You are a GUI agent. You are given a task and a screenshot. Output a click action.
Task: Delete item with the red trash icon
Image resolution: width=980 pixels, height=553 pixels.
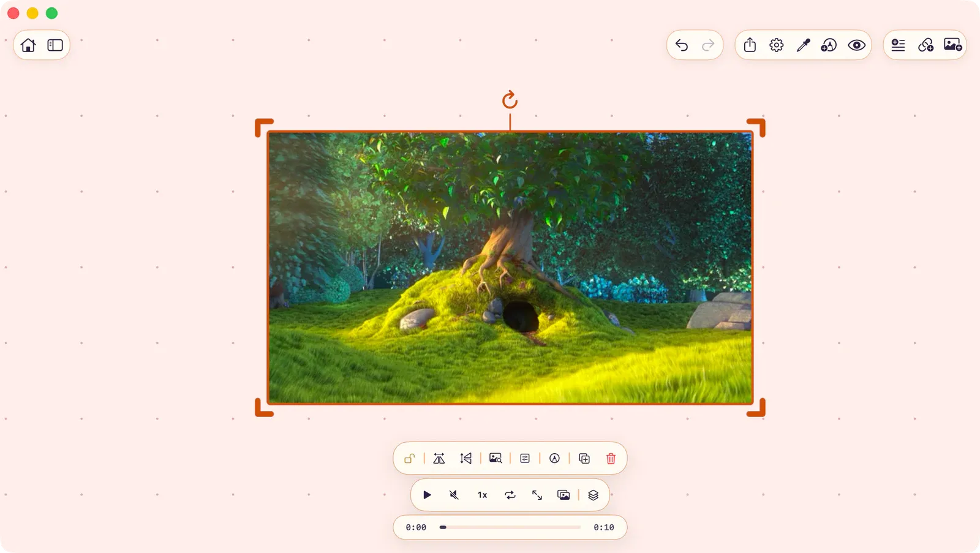click(611, 458)
